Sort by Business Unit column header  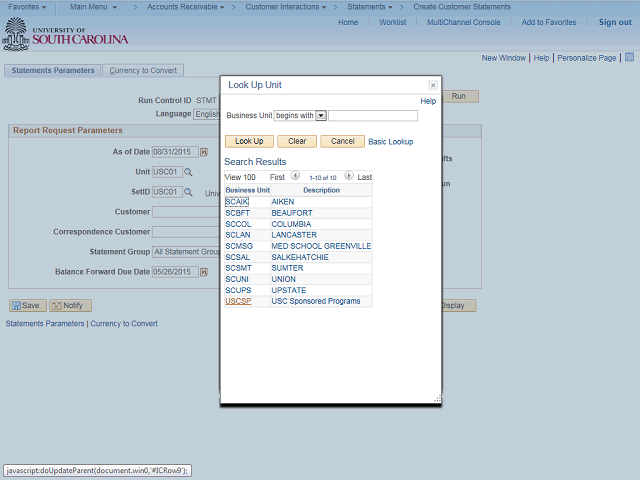coord(247,190)
